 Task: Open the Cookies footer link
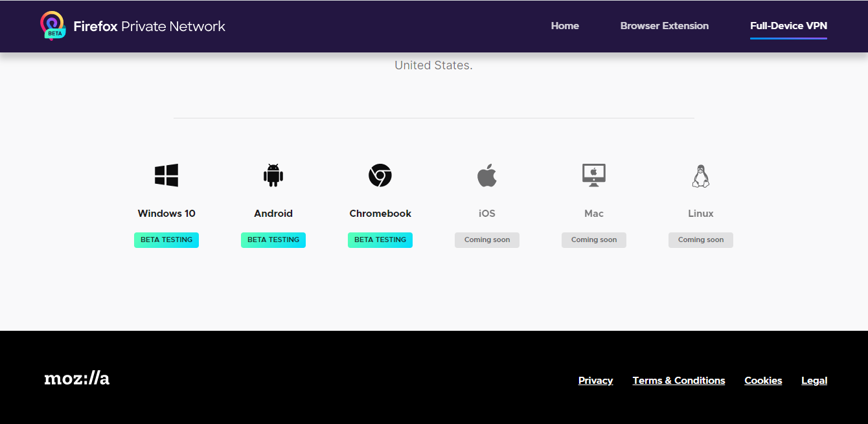tap(763, 381)
